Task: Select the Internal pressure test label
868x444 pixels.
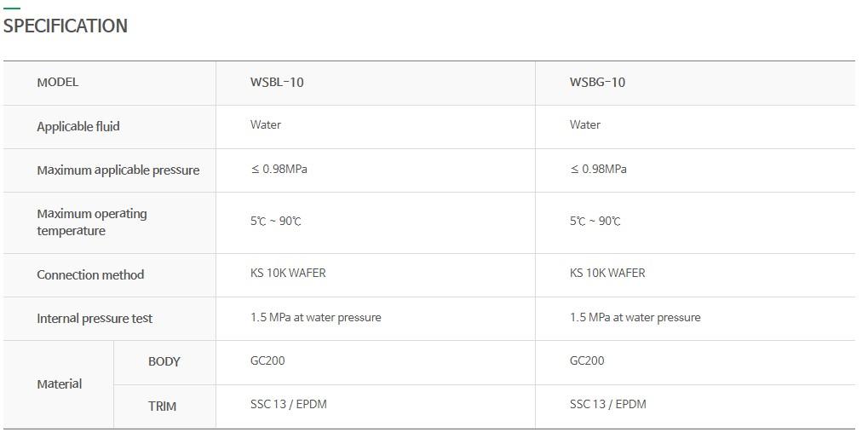Action: 94,319
